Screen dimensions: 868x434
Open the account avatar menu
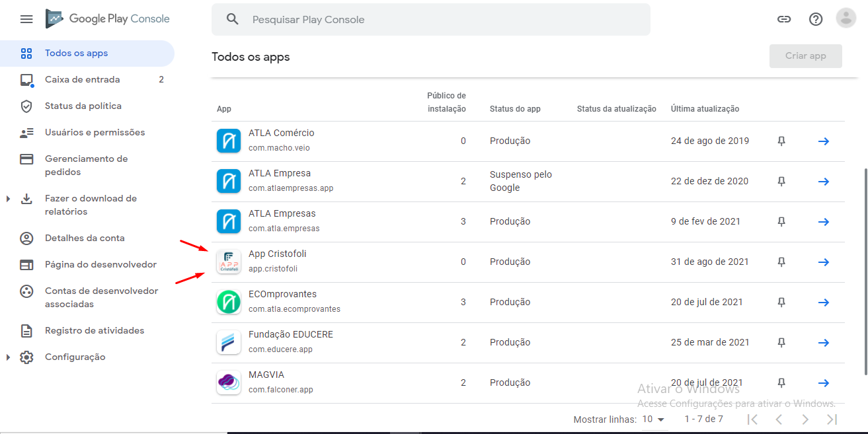(846, 18)
